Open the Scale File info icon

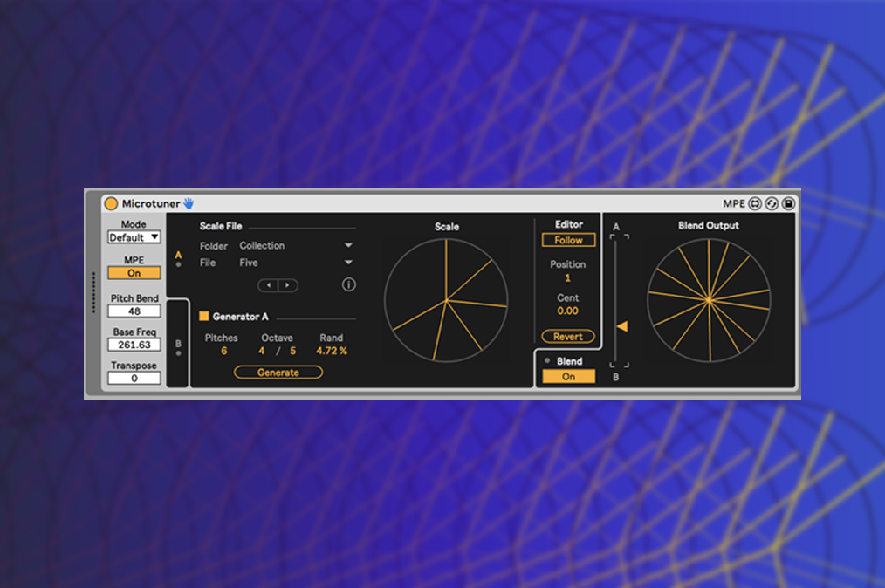[348, 285]
